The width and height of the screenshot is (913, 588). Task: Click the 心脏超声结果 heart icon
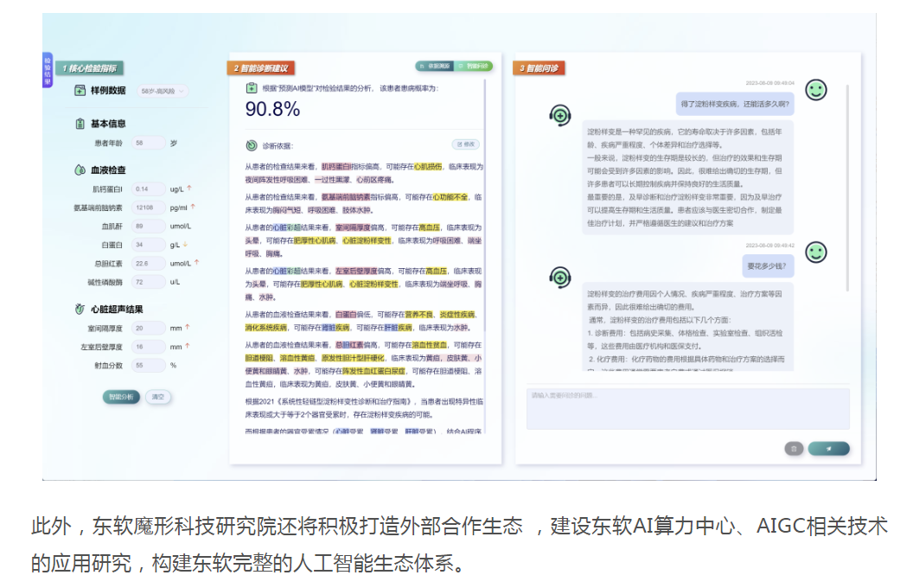pyautogui.click(x=80, y=309)
